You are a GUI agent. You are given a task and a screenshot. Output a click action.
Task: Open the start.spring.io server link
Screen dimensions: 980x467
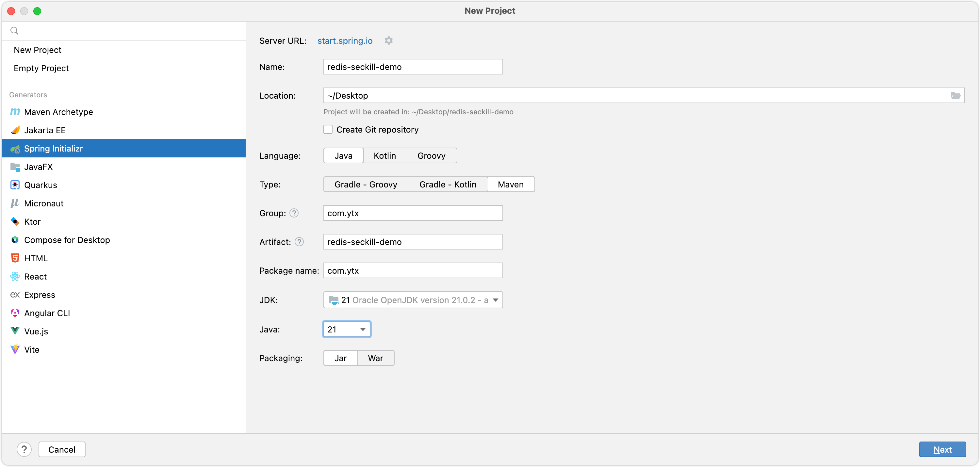(x=345, y=41)
